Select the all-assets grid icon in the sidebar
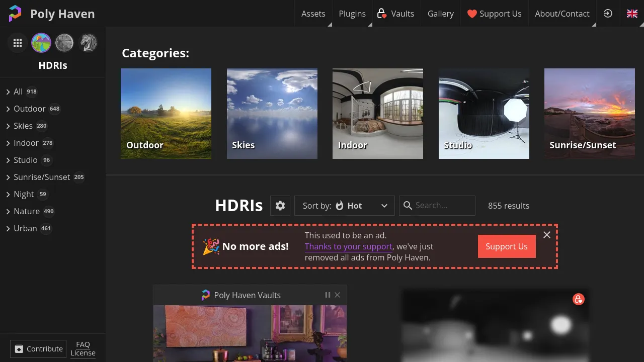Screen dimensions: 644x362 pyautogui.click(x=18, y=43)
